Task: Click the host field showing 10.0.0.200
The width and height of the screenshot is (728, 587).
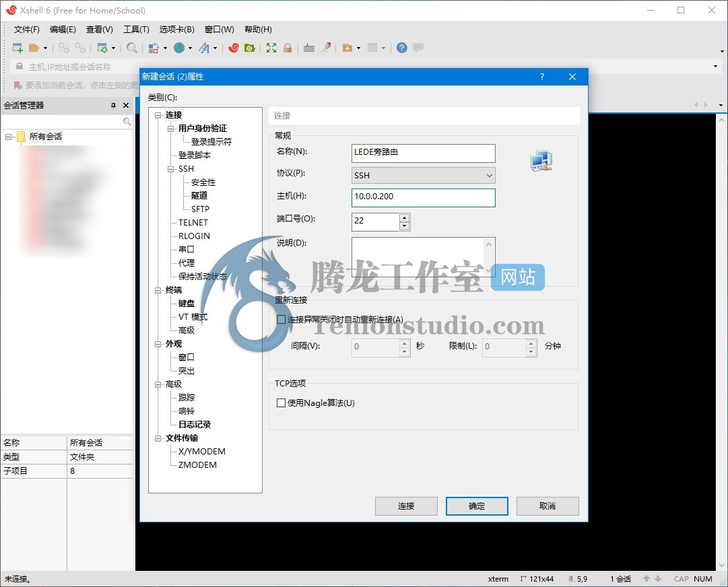Action: [424, 197]
